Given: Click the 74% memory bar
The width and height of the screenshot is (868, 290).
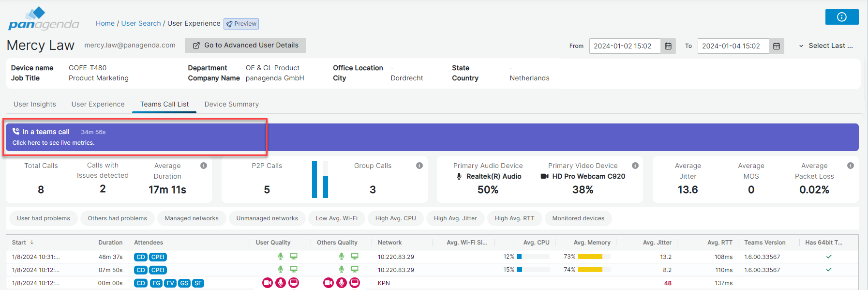Looking at the screenshot, I should pyautogui.click(x=594, y=270).
